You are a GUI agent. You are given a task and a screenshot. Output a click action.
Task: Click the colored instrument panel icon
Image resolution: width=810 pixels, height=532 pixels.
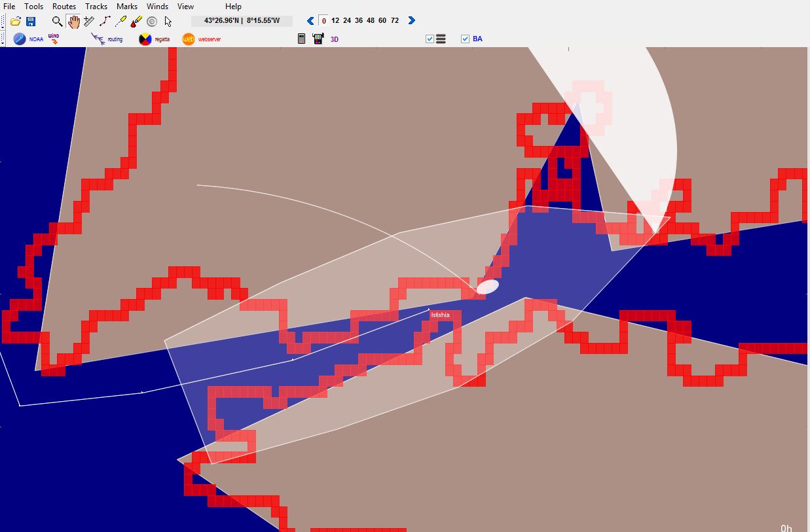click(318, 39)
